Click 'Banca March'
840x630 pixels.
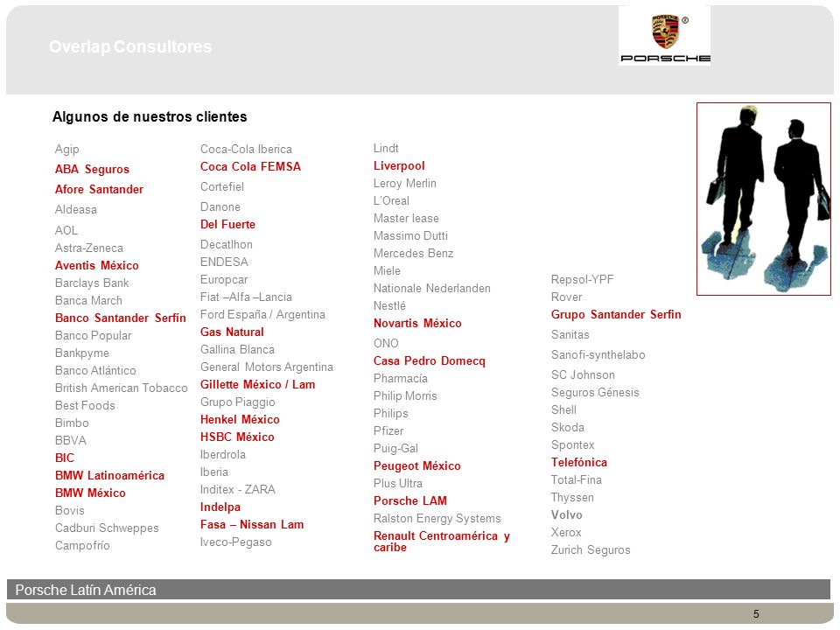88,300
